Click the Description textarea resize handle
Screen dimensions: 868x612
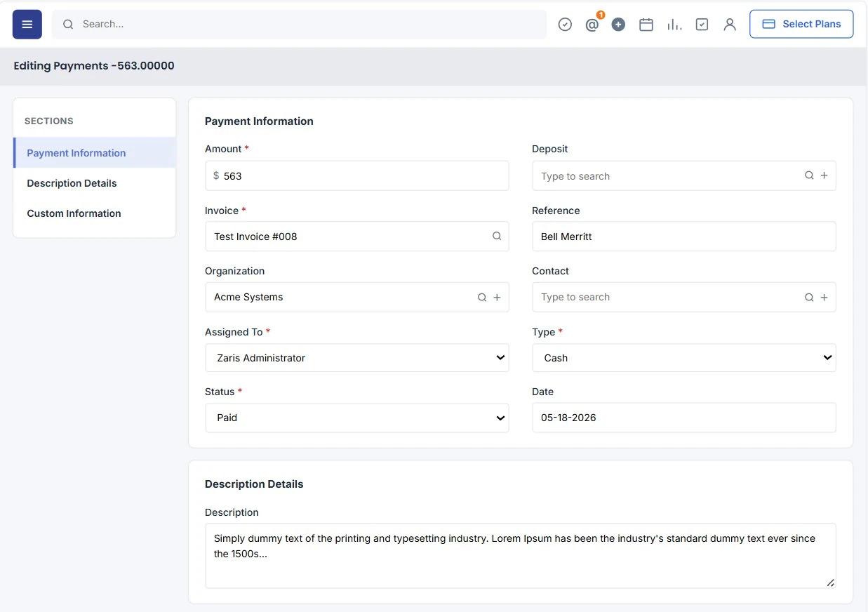(830, 583)
